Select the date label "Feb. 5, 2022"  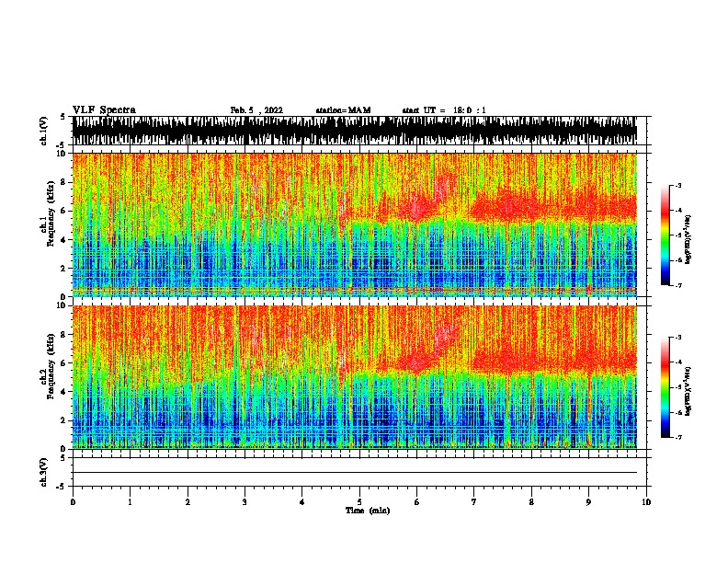coord(256,110)
